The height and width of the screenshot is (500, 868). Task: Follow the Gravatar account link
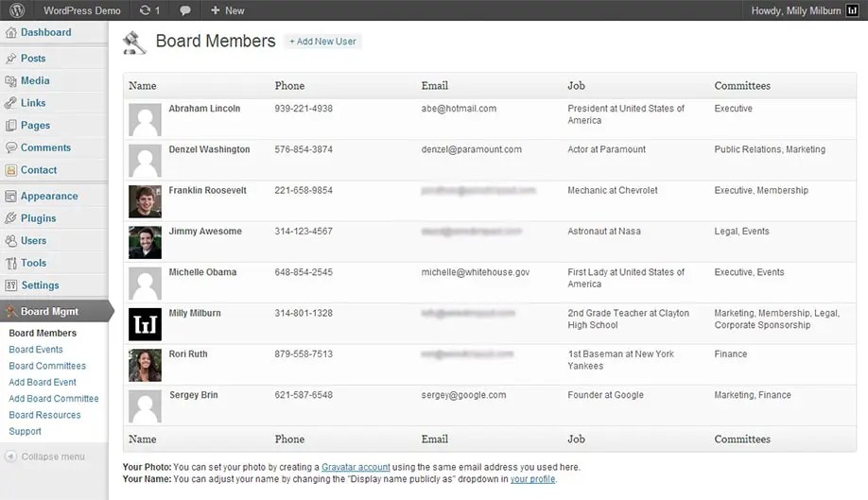[x=356, y=467]
